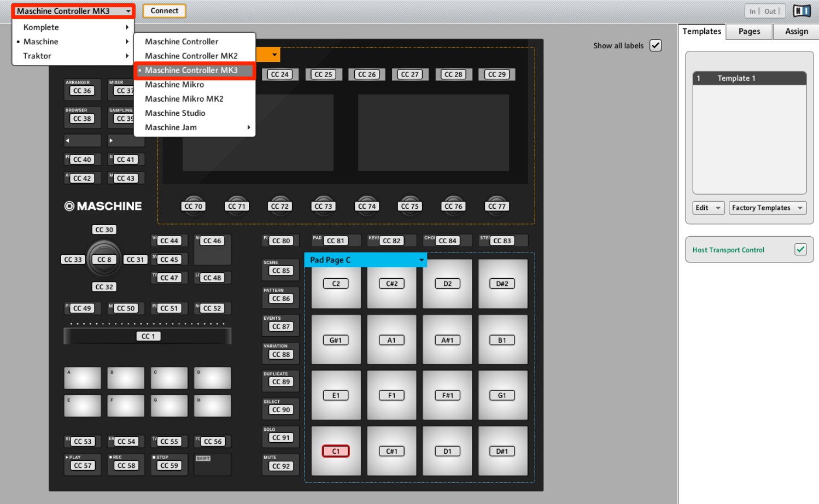This screenshot has height=504, width=819.
Task: Select group button A
Action: (83, 378)
